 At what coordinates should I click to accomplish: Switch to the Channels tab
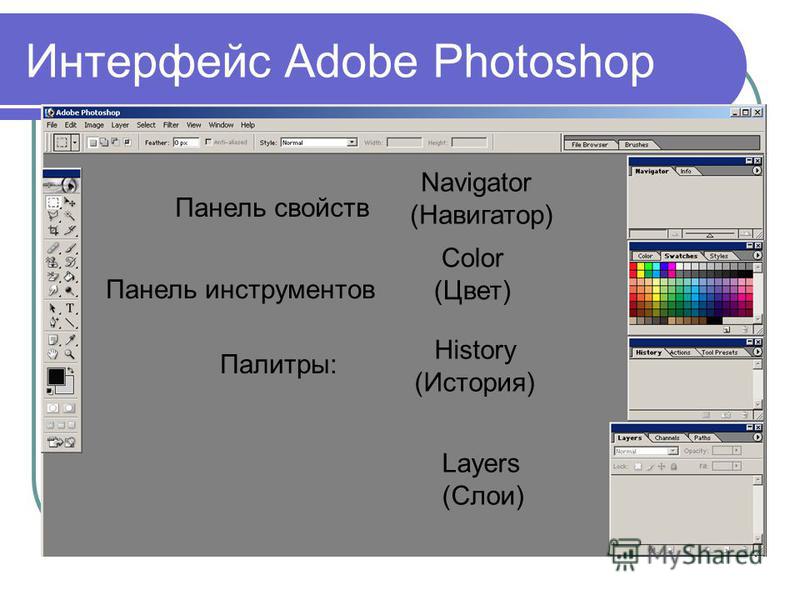[x=667, y=438]
